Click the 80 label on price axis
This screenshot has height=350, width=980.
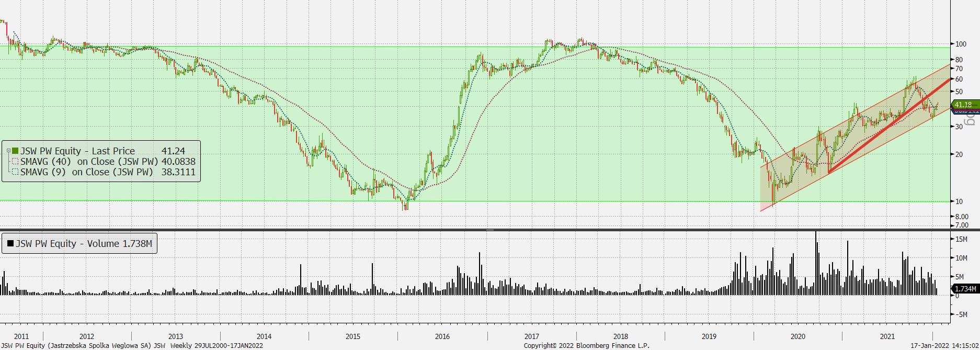pos(959,59)
